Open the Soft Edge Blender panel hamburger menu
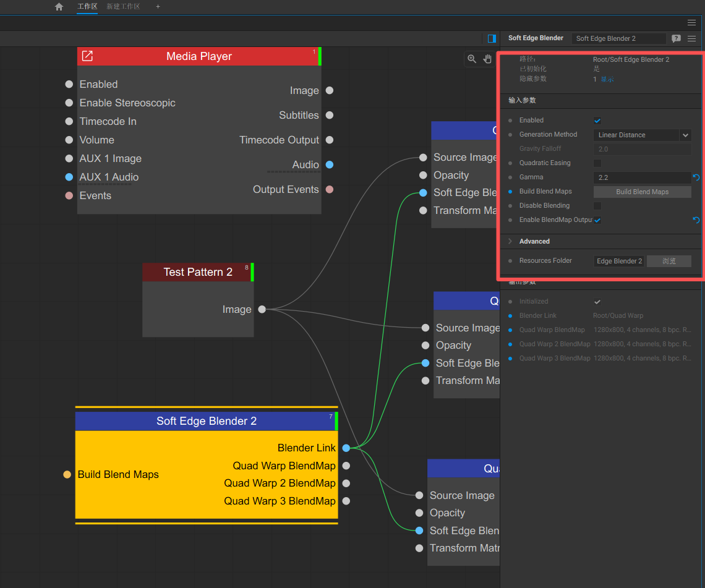Screen dimensions: 705x588 coord(691,38)
